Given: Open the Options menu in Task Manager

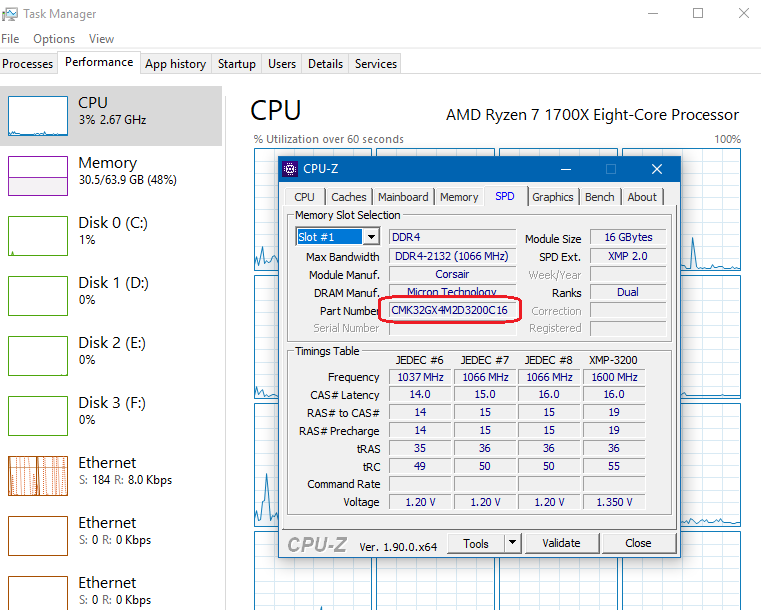Looking at the screenshot, I should [54, 39].
